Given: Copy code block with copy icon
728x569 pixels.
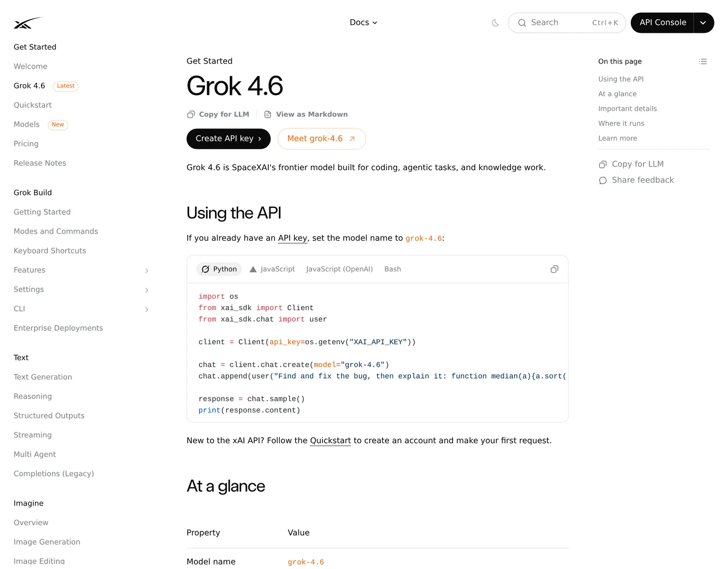Looking at the screenshot, I should point(554,269).
